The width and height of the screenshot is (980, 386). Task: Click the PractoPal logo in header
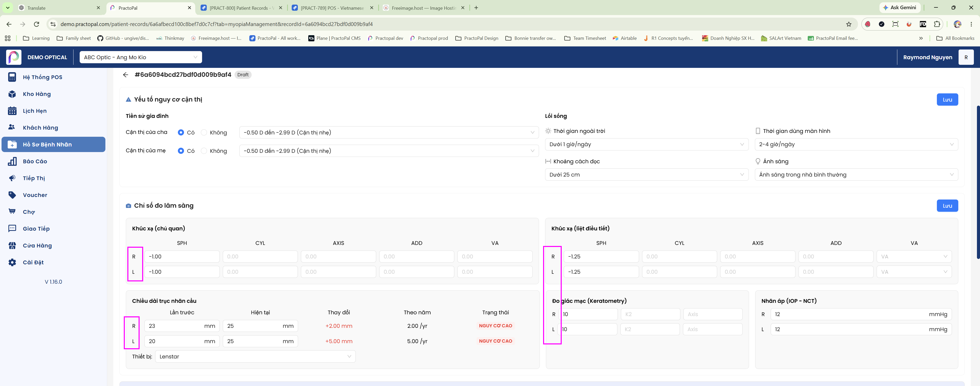14,57
